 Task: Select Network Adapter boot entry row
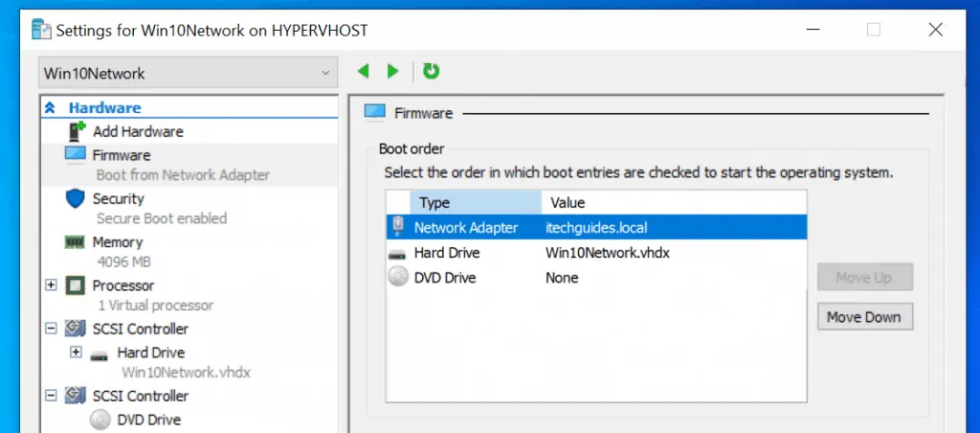597,228
